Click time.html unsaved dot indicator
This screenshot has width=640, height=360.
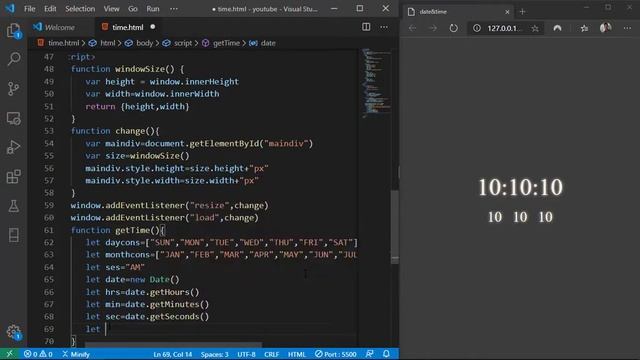153,27
